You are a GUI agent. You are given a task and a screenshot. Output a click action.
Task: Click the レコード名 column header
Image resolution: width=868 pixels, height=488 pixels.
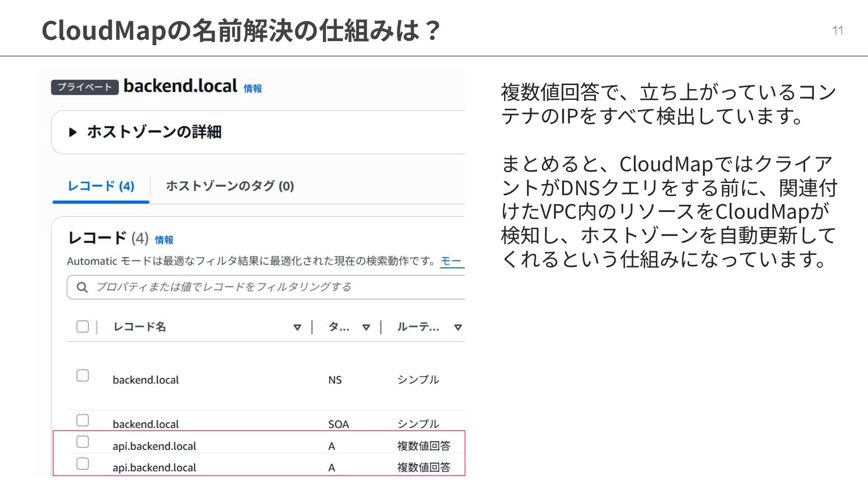coord(139,327)
